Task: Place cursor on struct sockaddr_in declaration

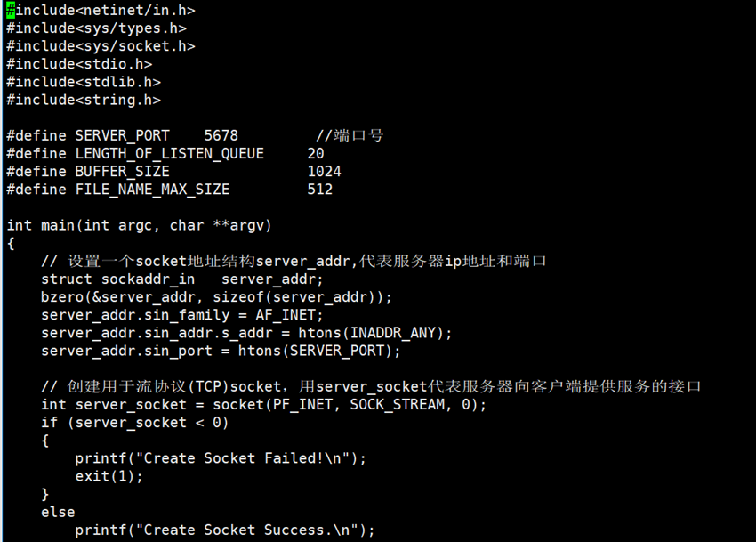Action: tap(117, 279)
